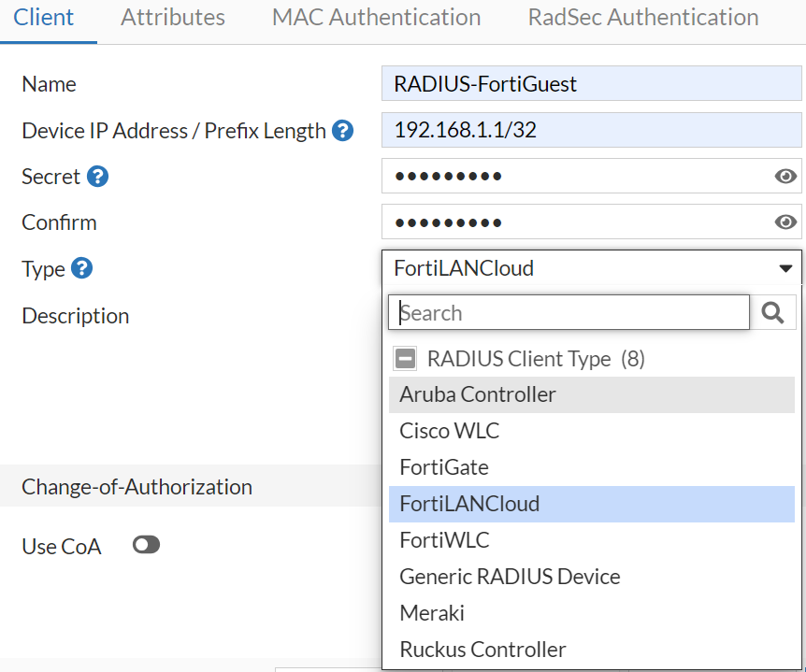Collapse the RADIUS Client Type group
806x672 pixels.
(405, 359)
